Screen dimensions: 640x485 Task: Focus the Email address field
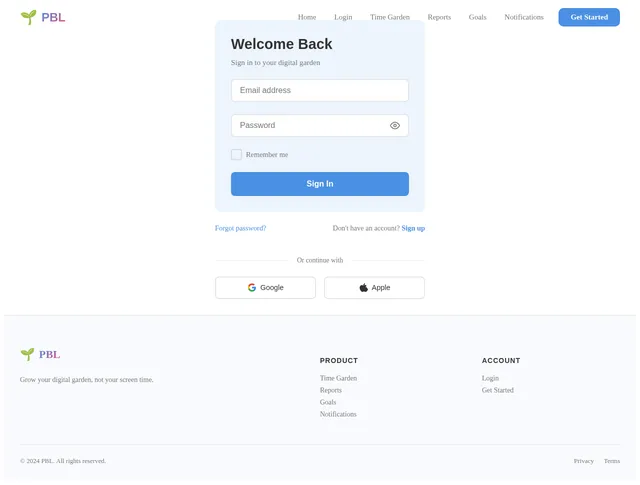coord(320,90)
